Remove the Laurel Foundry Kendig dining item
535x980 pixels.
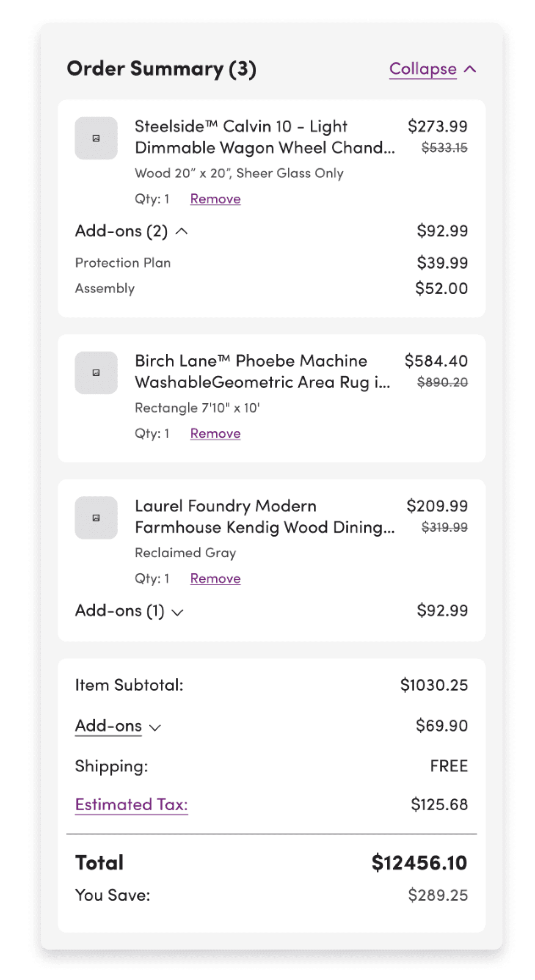[x=215, y=578]
